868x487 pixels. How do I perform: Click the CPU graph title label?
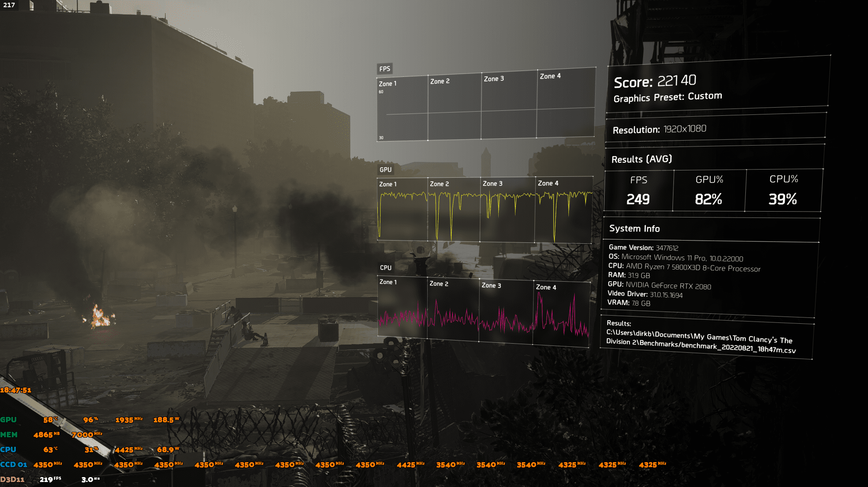(x=386, y=268)
